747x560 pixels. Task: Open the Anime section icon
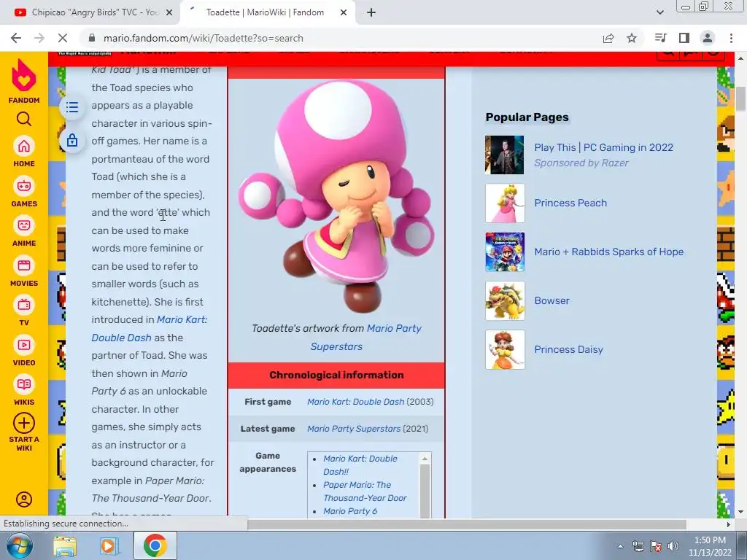click(x=24, y=226)
